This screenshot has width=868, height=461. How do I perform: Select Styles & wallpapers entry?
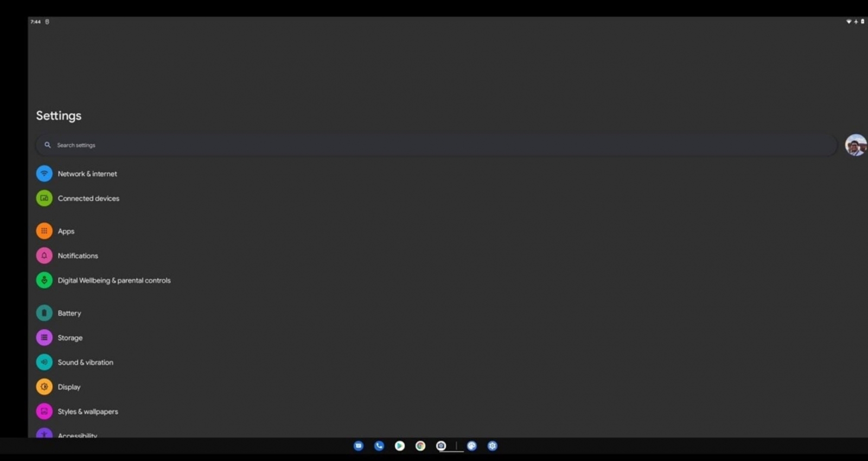(x=88, y=412)
